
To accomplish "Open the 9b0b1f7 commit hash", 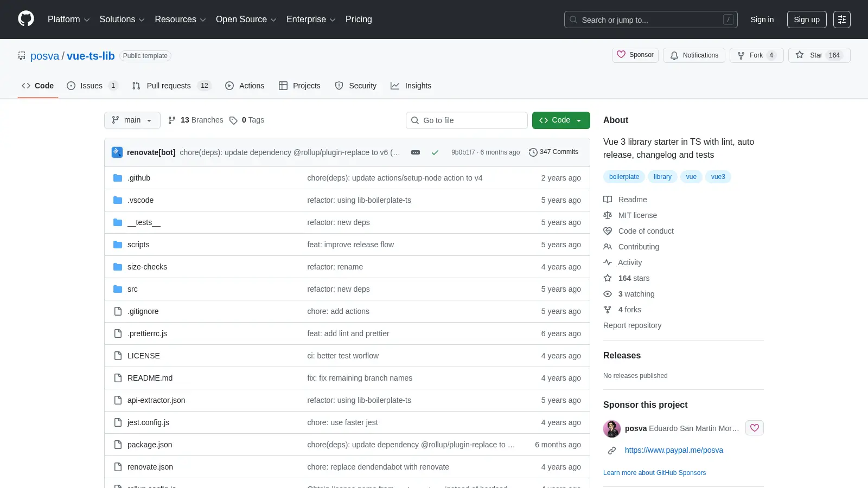I will pos(463,152).
